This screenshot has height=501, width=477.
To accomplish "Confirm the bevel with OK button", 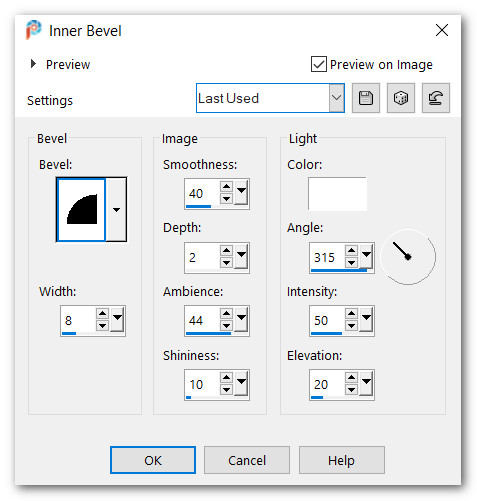I will [153, 460].
